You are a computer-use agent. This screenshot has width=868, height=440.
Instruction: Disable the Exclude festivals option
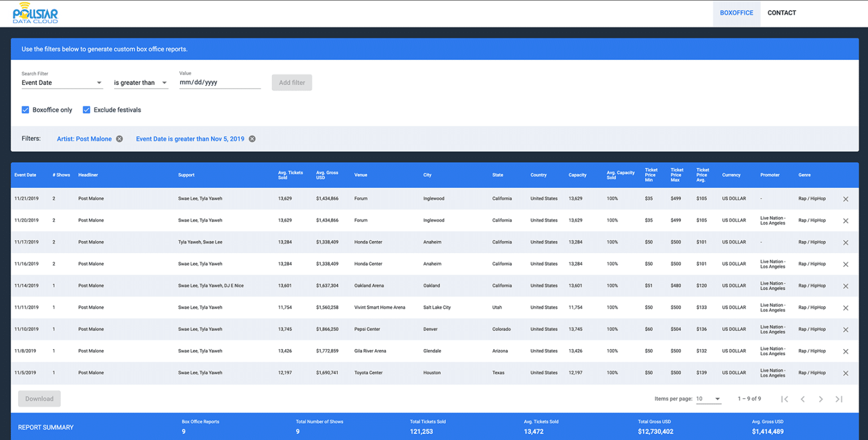[86, 110]
